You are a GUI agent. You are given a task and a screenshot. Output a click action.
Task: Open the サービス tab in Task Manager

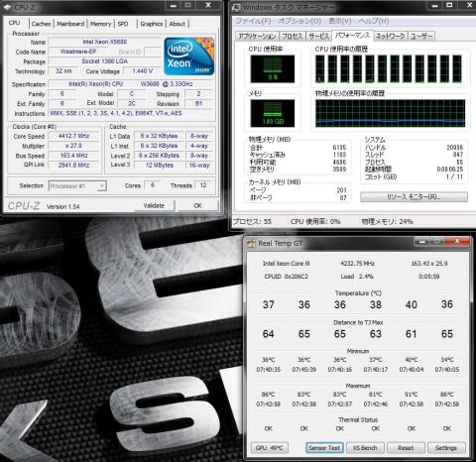point(318,36)
